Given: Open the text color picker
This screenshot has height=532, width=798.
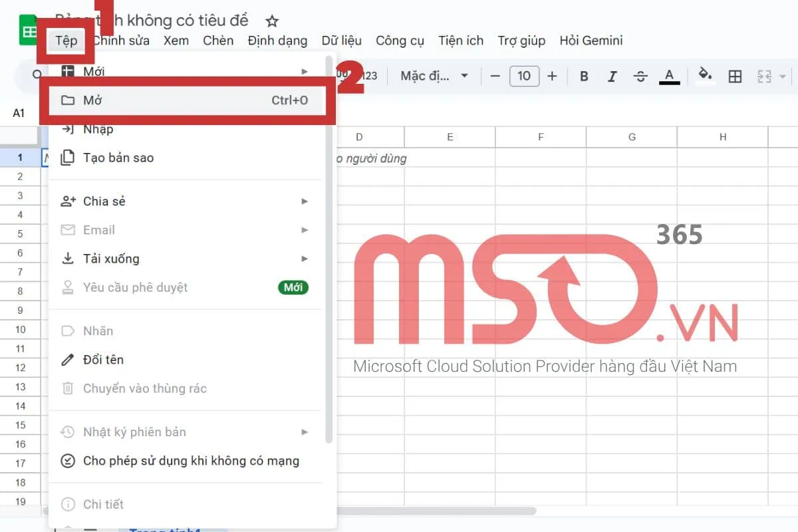Looking at the screenshot, I should point(670,76).
